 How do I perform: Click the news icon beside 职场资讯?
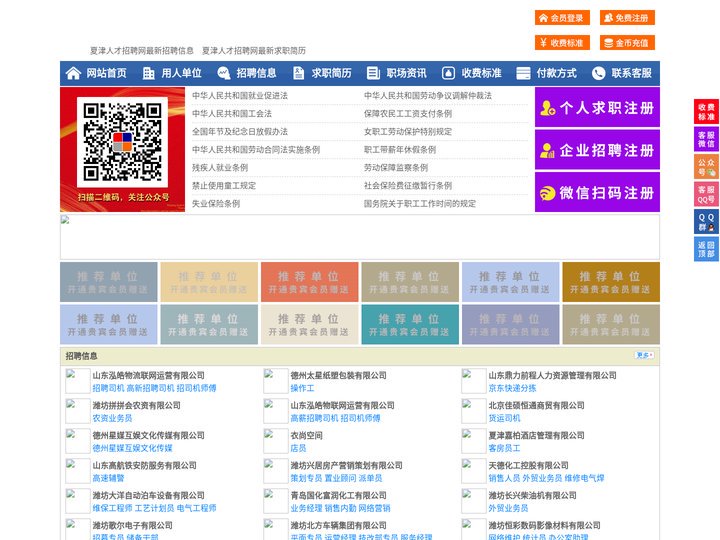tap(373, 73)
